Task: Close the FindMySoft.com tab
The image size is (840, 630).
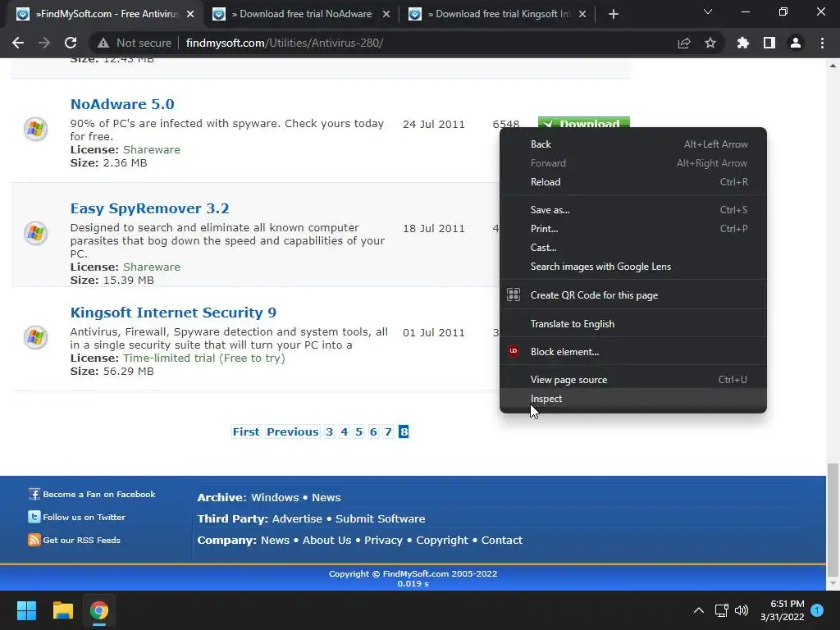Action: (x=190, y=15)
